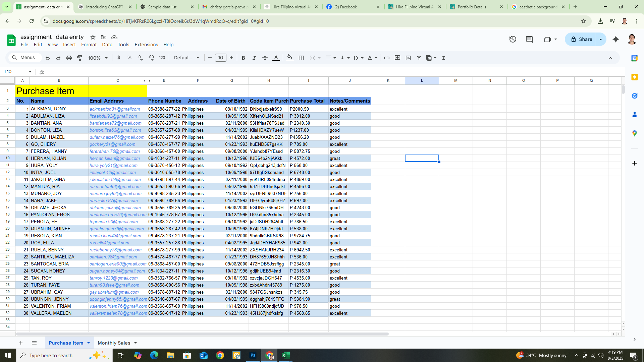Open the Extensions menu
Screen dimensions: 644x362
(x=146, y=45)
